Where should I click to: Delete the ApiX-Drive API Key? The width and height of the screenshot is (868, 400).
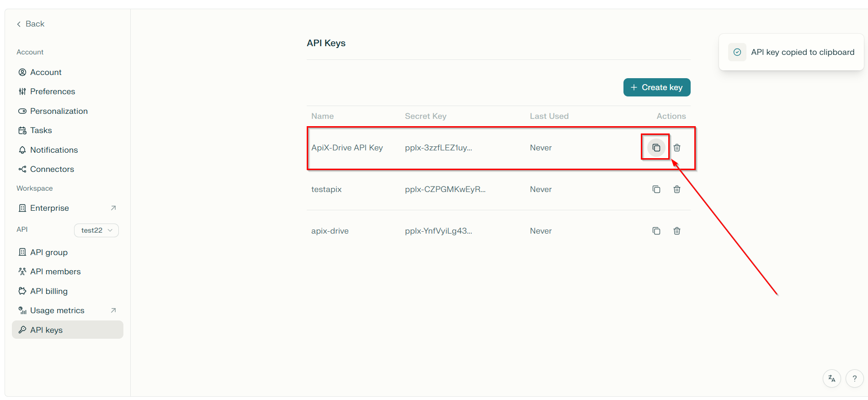click(677, 148)
